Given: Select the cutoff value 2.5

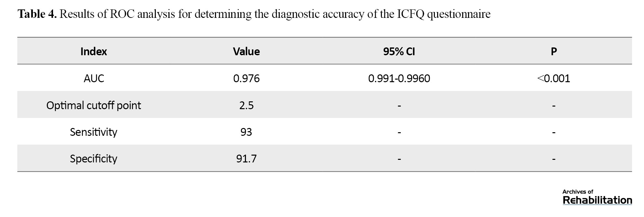Looking at the screenshot, I should [x=246, y=105].
